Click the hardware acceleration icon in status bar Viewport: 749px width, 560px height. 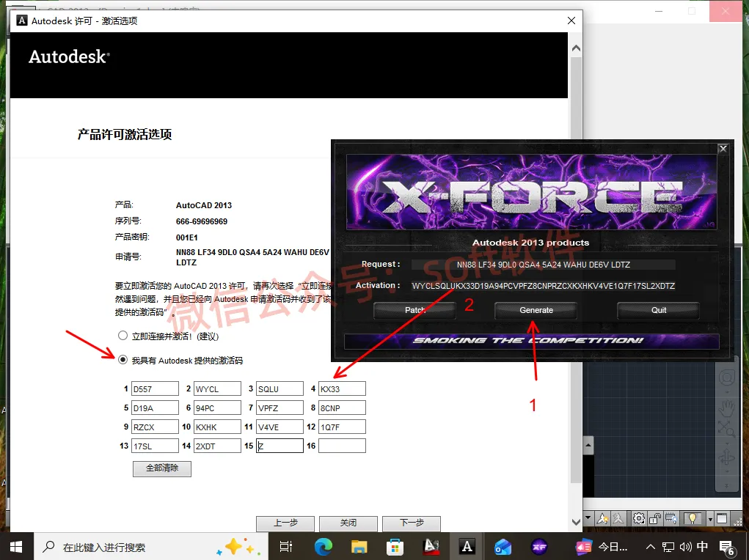tap(671, 518)
